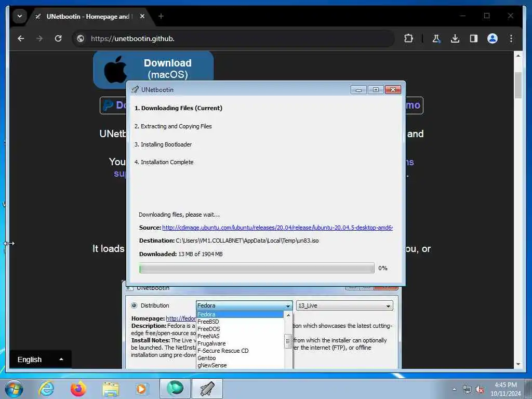Open Windows Media Player from taskbar
The width and height of the screenshot is (532, 399).
coord(141,389)
